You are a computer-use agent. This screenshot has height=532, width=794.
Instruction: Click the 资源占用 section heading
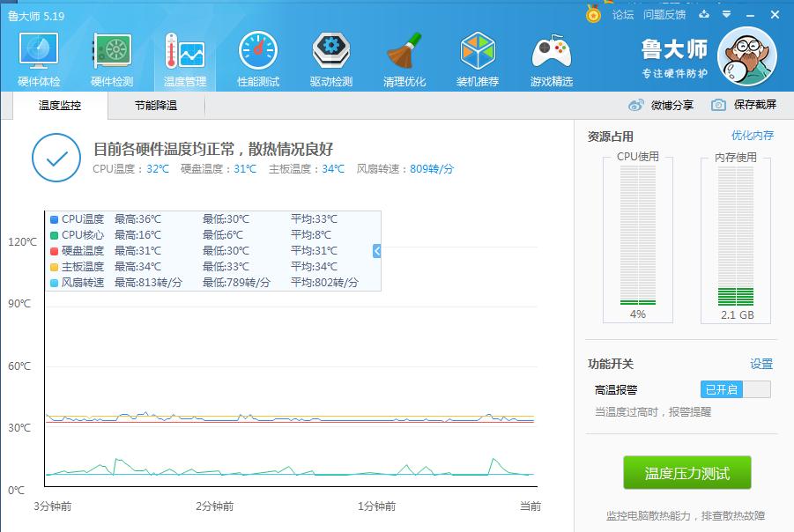pyautogui.click(x=610, y=137)
